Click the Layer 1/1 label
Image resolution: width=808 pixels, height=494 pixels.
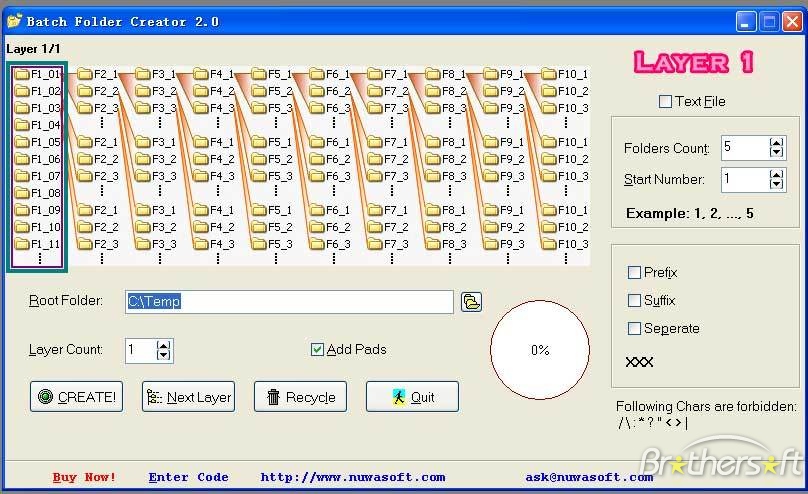(33, 49)
